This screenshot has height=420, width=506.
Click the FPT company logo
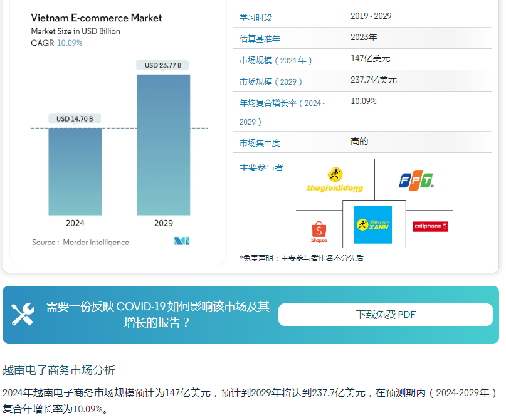click(416, 181)
